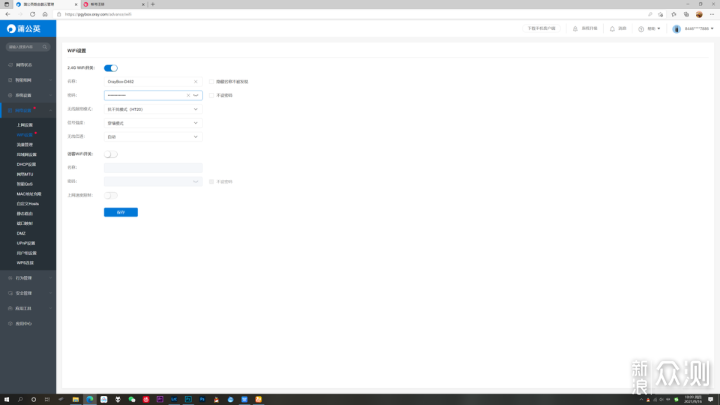Clear the WiFi name field with X icon
This screenshot has height=405, width=720.
pos(196,82)
